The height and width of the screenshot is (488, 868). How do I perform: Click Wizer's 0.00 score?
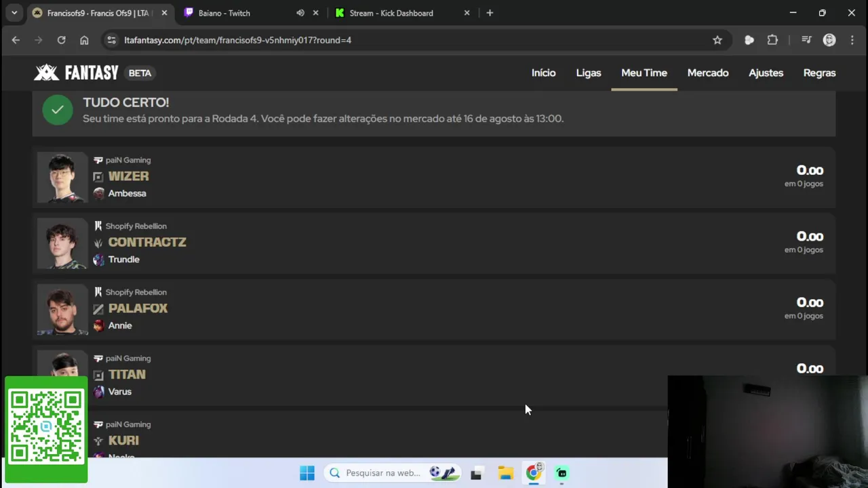pos(810,171)
